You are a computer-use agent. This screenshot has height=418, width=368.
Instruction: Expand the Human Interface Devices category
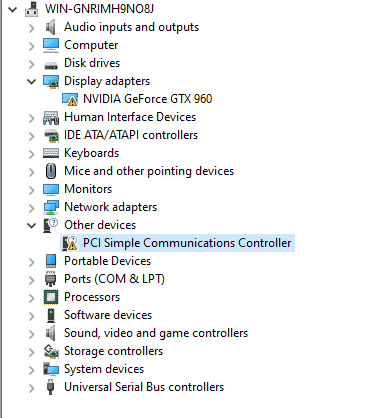click(32, 118)
